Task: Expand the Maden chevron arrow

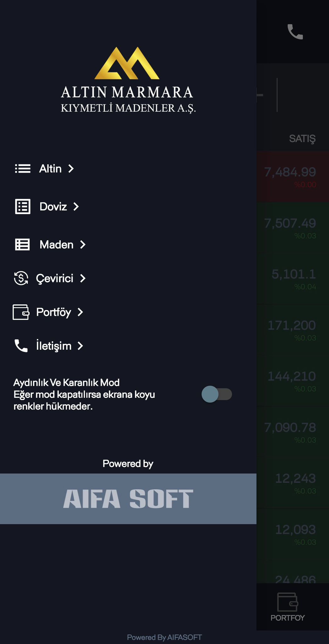Action: click(x=83, y=245)
